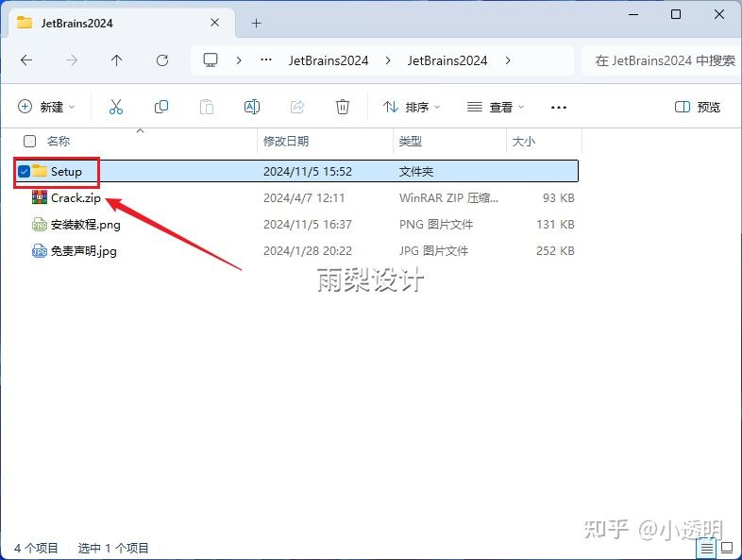The image size is (742, 560).
Task: Click the Share icon in toolbar
Action: [x=297, y=107]
